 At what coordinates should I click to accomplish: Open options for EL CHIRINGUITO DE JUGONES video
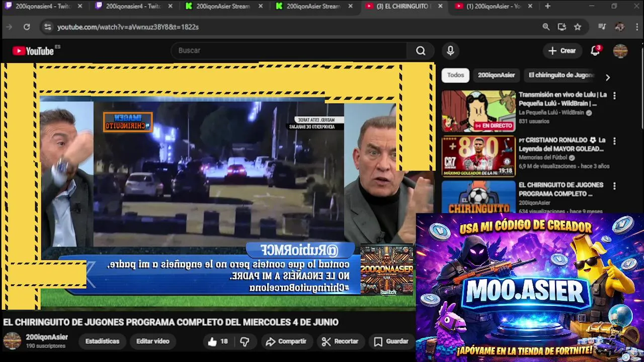point(614,186)
